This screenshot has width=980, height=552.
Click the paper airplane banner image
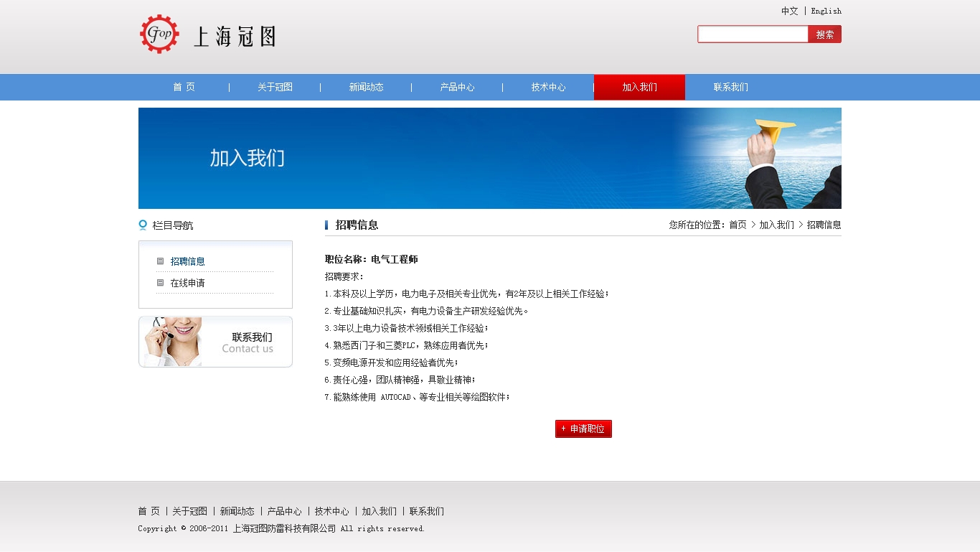pyautogui.click(x=489, y=158)
